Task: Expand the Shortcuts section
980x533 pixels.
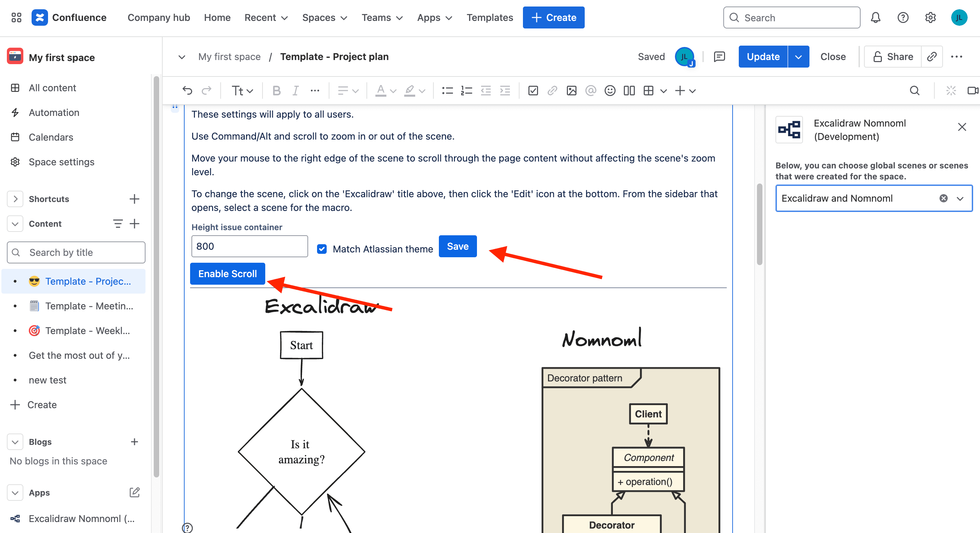Action: pyautogui.click(x=15, y=199)
